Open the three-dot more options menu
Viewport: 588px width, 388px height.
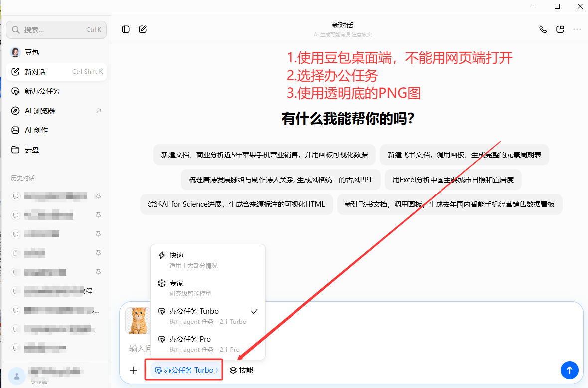coord(577,29)
